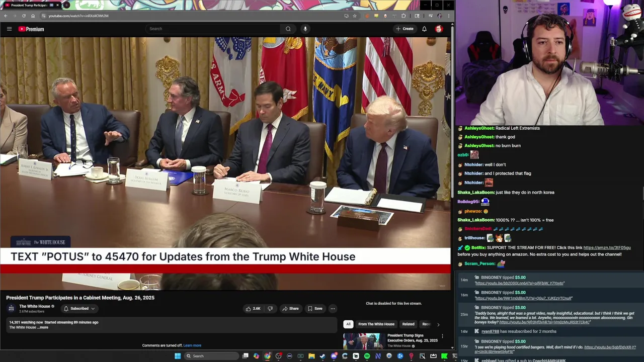Open the browser extensions puzzle icon
This screenshot has height=362, width=644.
(404, 16)
